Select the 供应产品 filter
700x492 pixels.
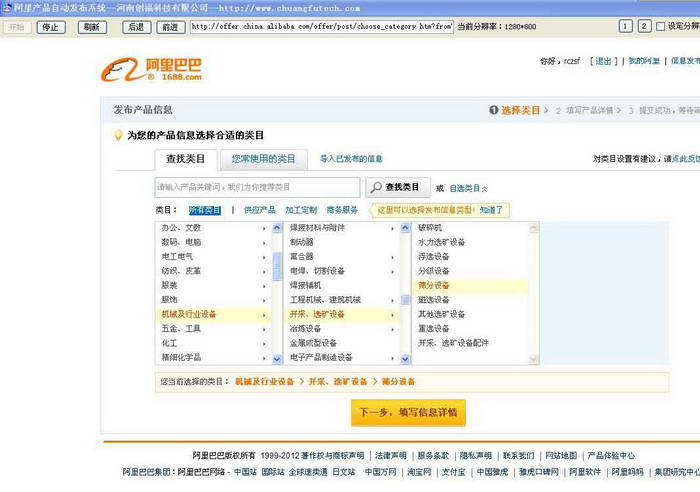tap(260, 210)
